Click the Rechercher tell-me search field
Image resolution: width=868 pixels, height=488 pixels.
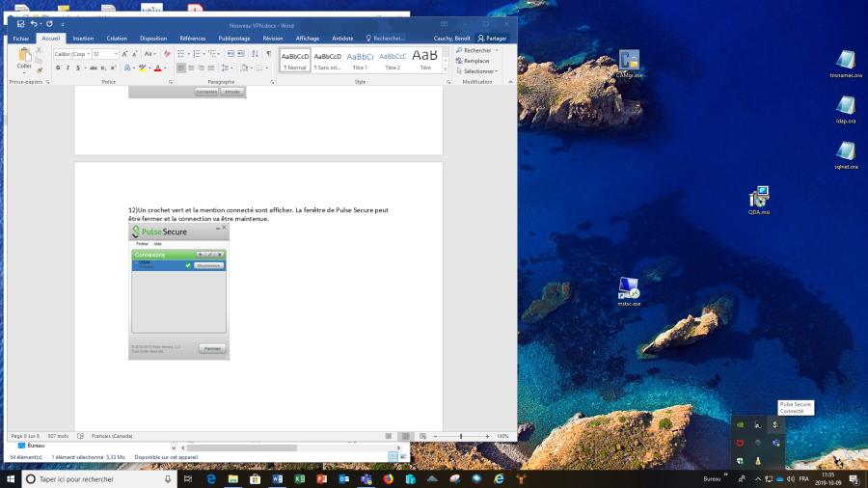(385, 39)
